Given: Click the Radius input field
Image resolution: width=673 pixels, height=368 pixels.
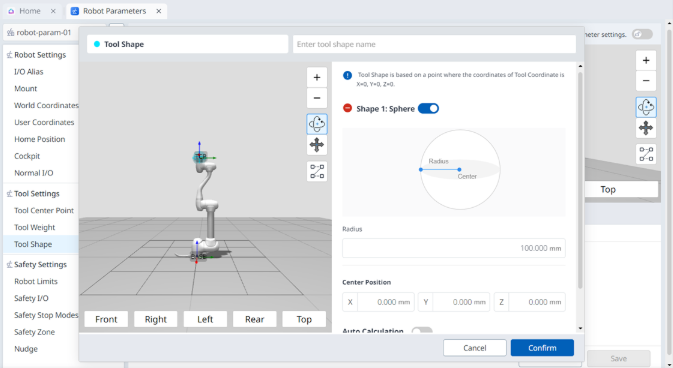Looking at the screenshot, I should [x=454, y=248].
